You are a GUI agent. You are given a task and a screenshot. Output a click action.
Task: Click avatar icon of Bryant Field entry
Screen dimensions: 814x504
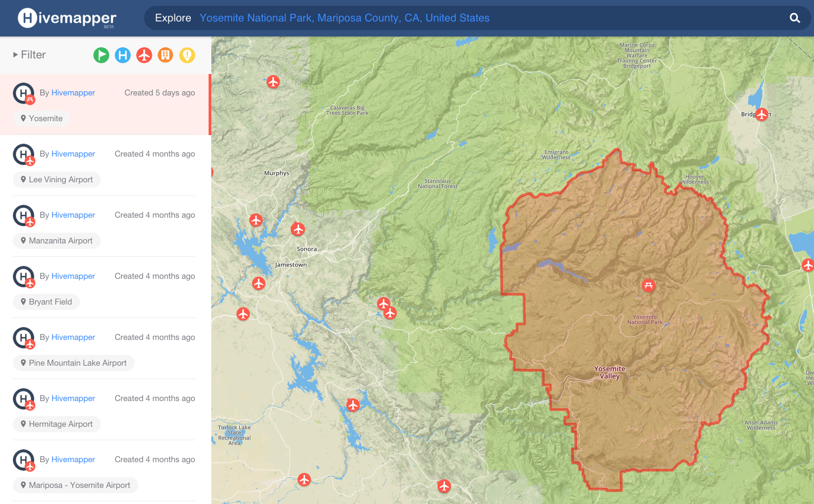(x=24, y=277)
